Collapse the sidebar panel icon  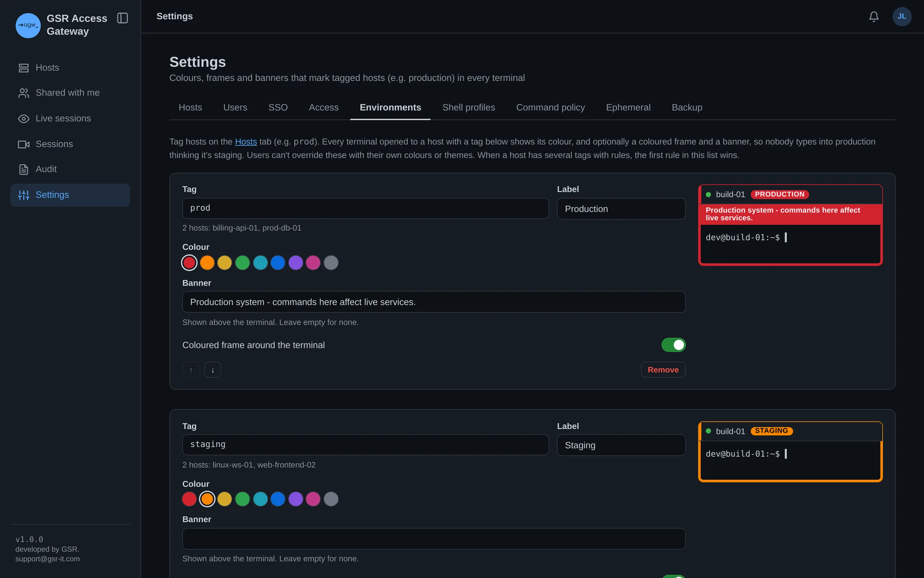click(x=122, y=18)
